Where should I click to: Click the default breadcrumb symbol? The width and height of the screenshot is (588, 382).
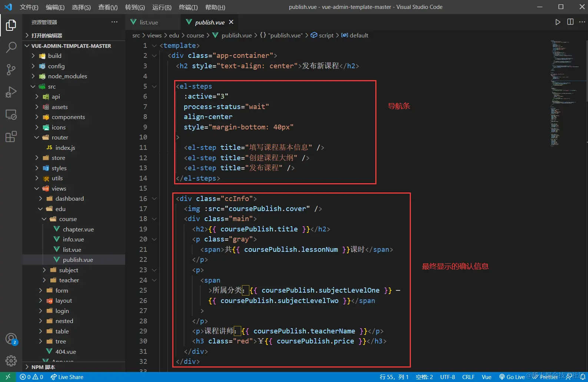coord(355,35)
